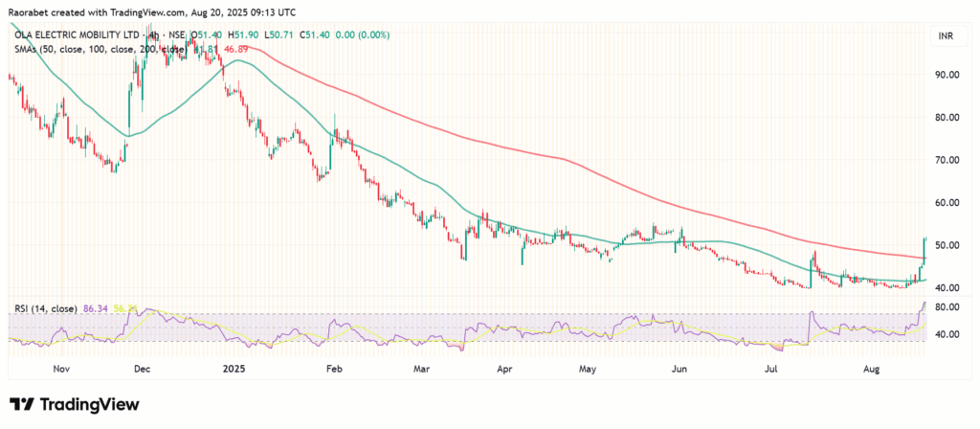Click the 80.00 label on RSI scale

[947, 306]
